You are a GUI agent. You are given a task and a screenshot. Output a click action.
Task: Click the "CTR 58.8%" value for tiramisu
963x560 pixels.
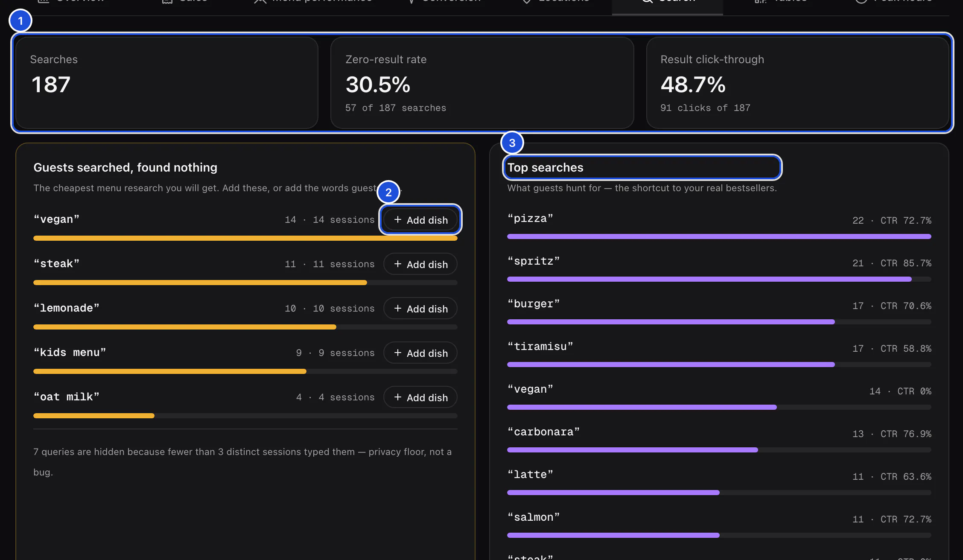[906, 349]
